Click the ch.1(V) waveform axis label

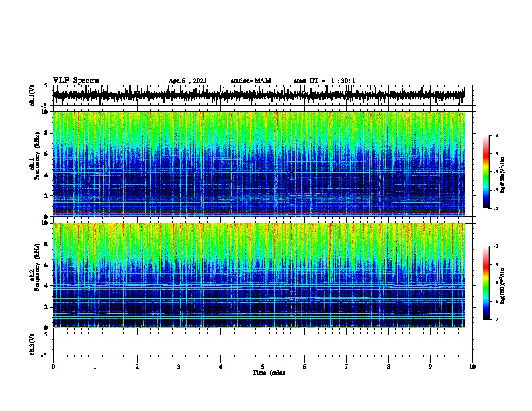(32, 95)
